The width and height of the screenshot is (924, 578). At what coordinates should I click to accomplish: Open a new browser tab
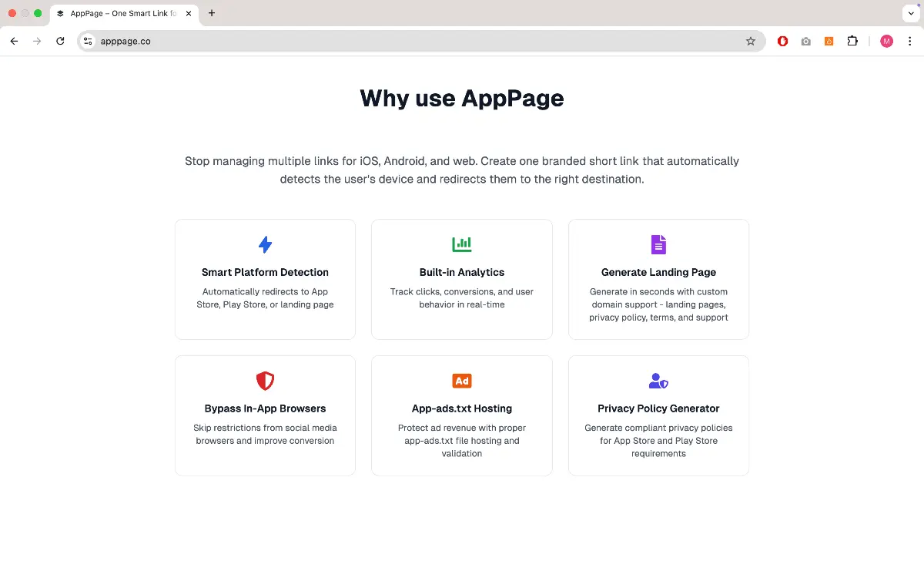click(x=212, y=13)
